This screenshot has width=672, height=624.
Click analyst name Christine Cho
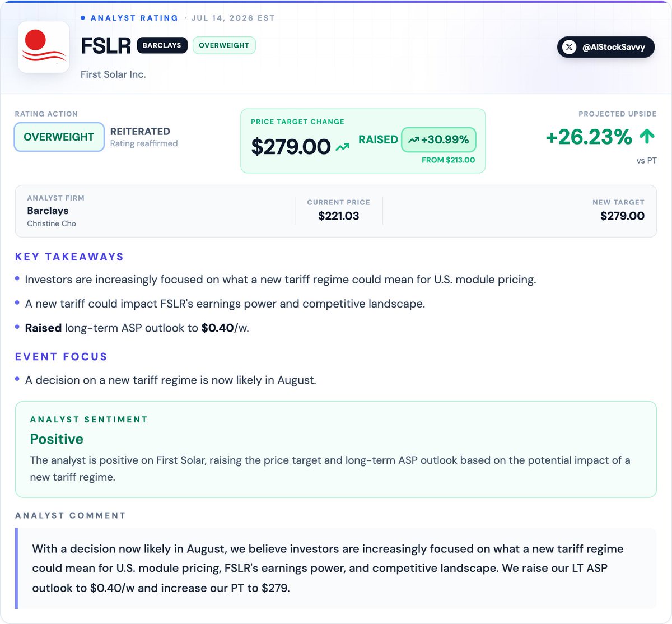[52, 223]
